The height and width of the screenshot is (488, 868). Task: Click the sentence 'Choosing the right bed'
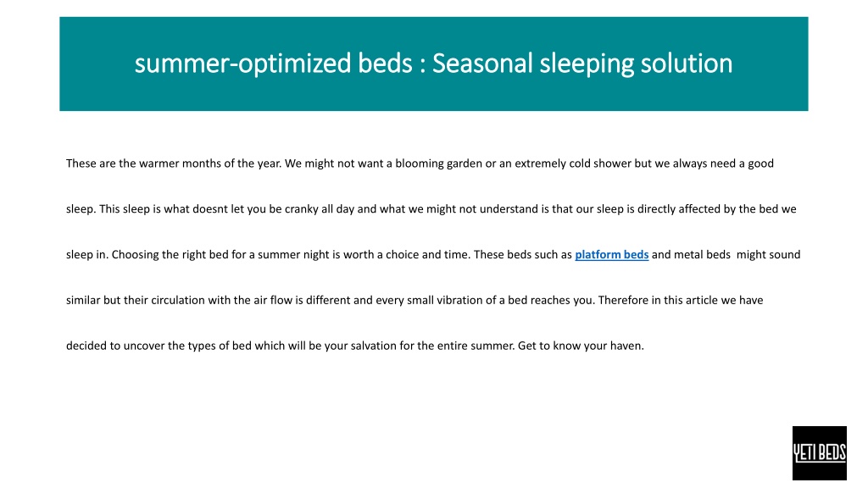pos(292,254)
